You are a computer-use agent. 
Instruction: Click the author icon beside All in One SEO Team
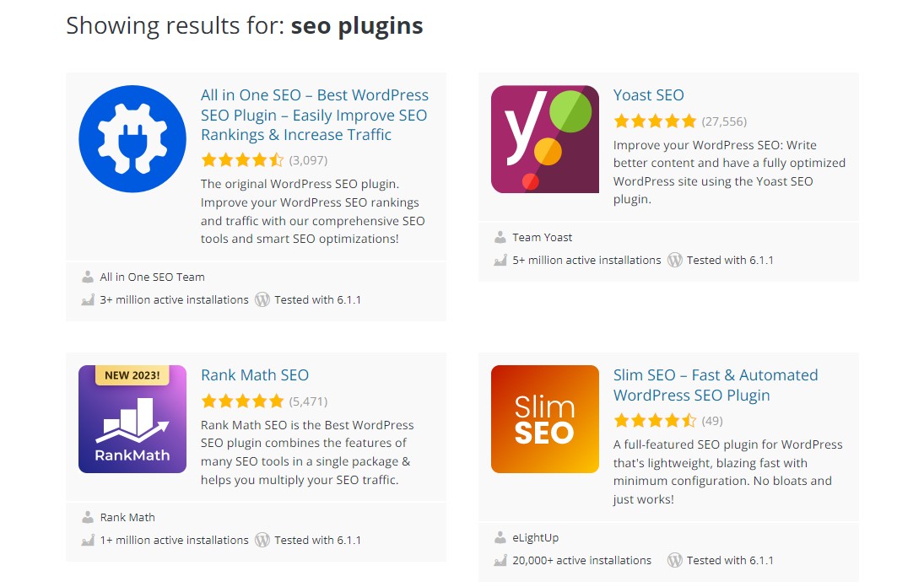[x=88, y=277]
